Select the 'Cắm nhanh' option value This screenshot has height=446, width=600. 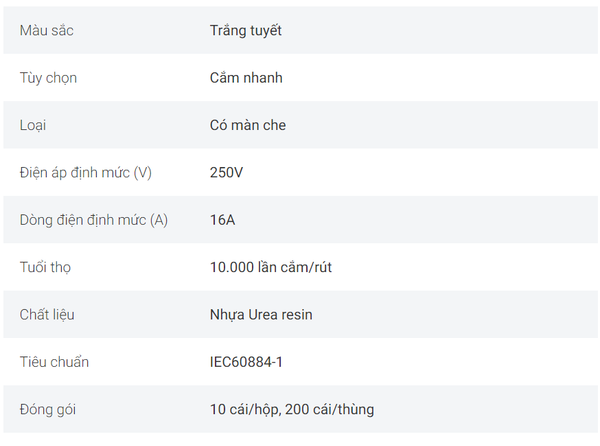(x=246, y=78)
